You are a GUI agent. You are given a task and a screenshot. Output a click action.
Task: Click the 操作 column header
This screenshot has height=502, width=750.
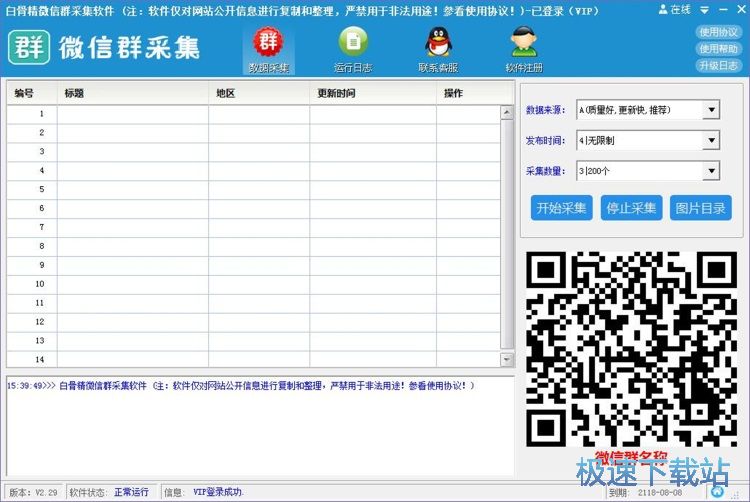click(x=475, y=93)
